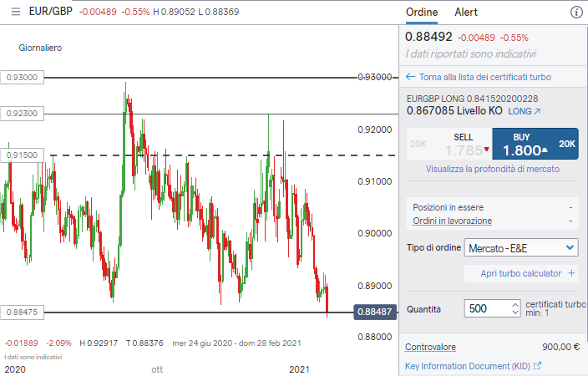Select the 0.91500 dashed price level label

pyautogui.click(x=21, y=155)
